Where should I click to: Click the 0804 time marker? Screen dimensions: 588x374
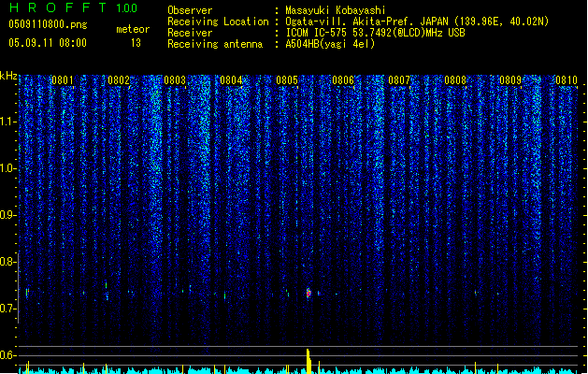point(231,80)
